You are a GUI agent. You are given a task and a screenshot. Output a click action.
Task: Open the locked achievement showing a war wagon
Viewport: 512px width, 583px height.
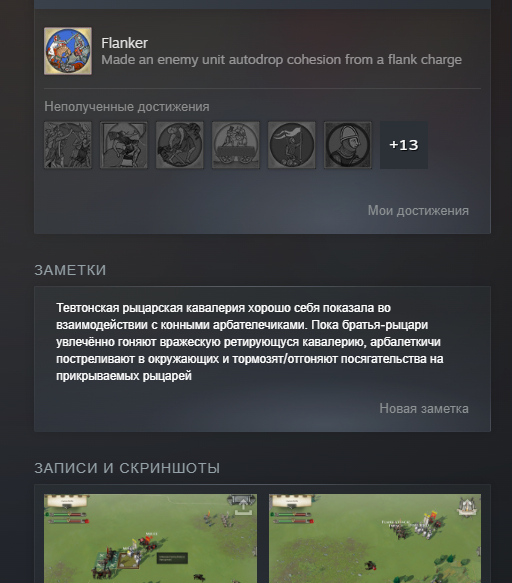(x=236, y=145)
